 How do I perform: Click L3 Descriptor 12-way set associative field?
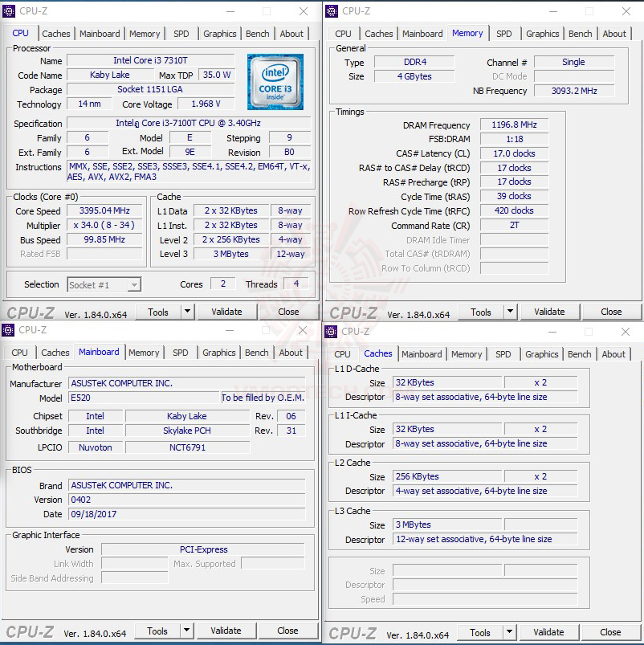[485, 539]
